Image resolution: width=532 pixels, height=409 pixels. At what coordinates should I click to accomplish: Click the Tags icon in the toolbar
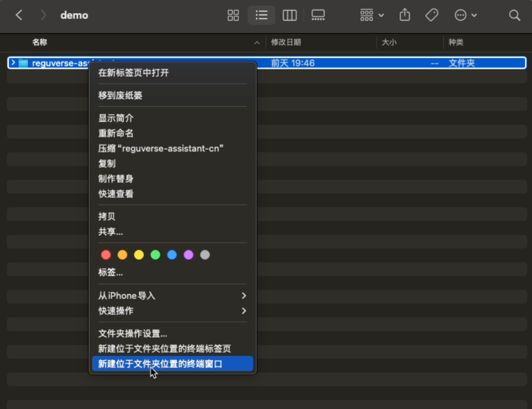click(431, 15)
